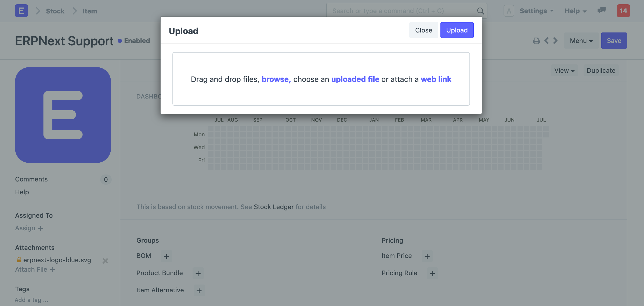Add a new Item Alternative with plus
Screen dimensions: 644x306
click(x=199, y=291)
